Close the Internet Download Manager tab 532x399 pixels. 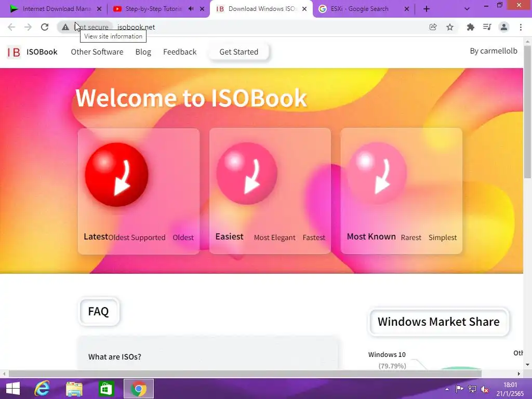(x=99, y=9)
